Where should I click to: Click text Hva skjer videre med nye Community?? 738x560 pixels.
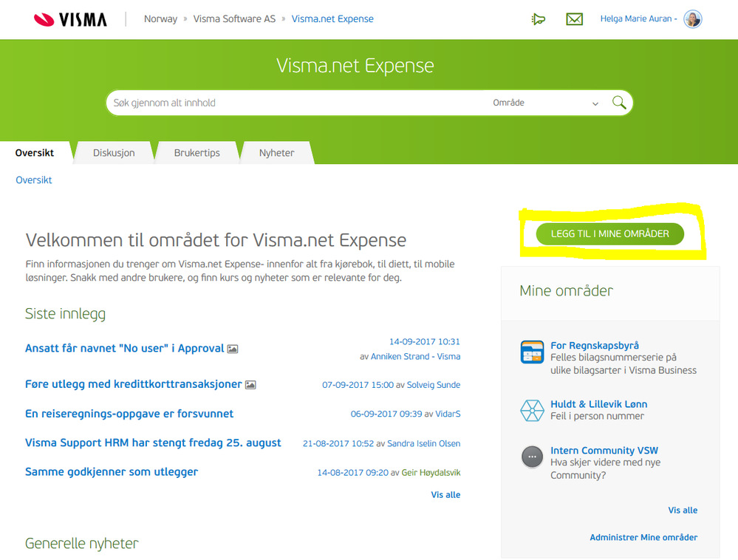(605, 468)
